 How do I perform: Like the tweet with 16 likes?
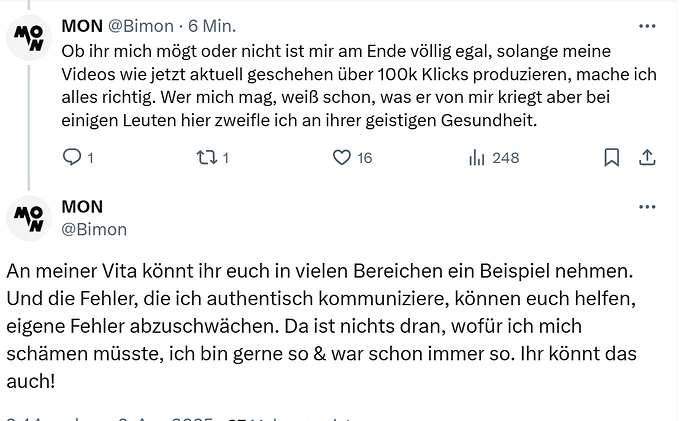pyautogui.click(x=342, y=157)
